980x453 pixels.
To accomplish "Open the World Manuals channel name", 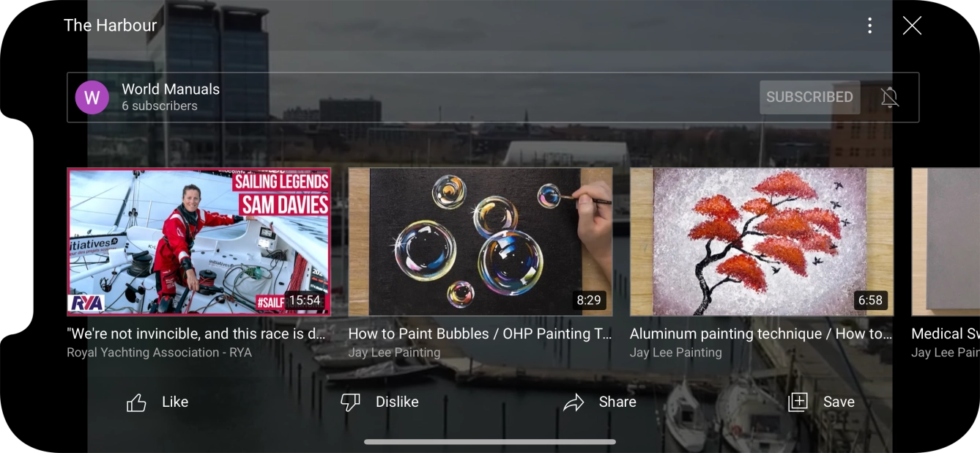I will [171, 89].
